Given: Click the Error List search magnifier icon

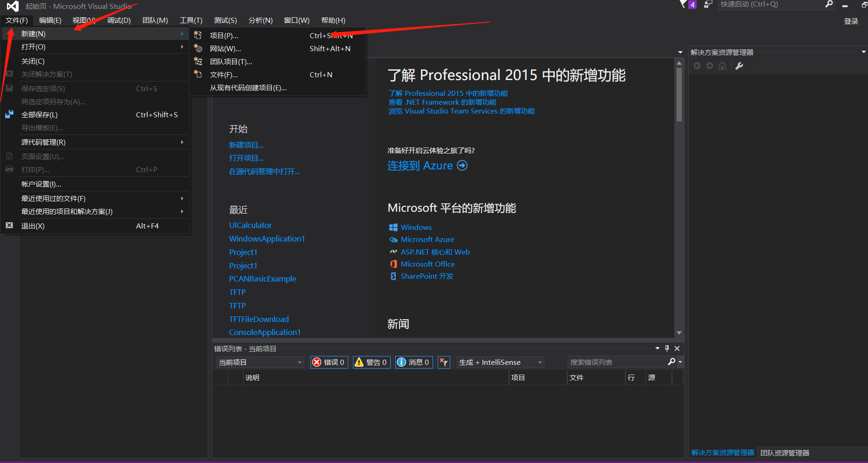Looking at the screenshot, I should pos(671,362).
